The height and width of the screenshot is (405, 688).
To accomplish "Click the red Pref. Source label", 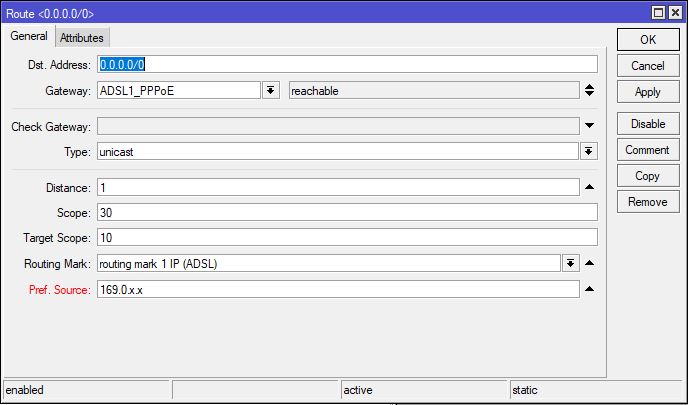I will pyautogui.click(x=59, y=290).
